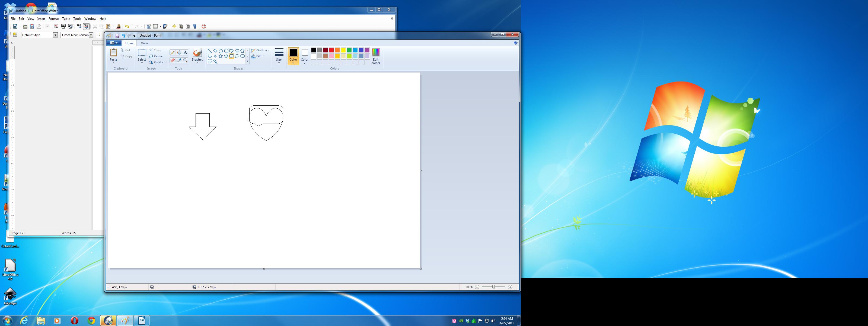Select the Text tool in Paint

[185, 53]
